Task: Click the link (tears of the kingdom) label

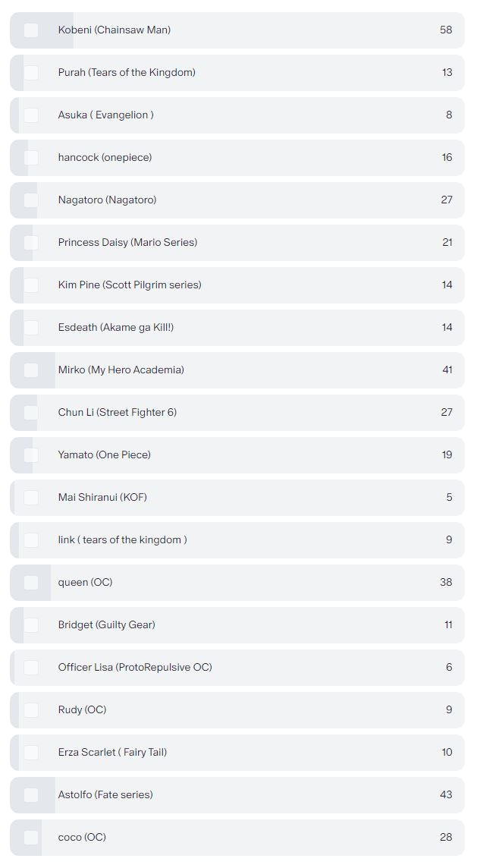Action: click(122, 539)
